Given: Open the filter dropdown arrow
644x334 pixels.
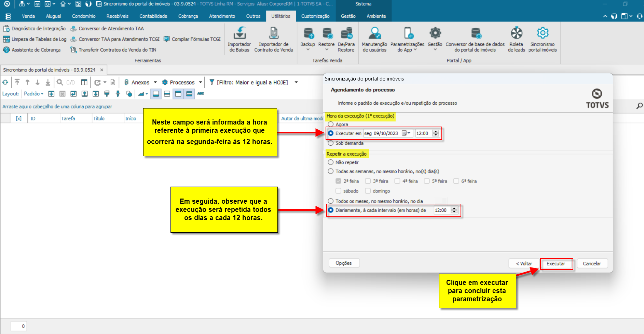Looking at the screenshot, I should (296, 83).
